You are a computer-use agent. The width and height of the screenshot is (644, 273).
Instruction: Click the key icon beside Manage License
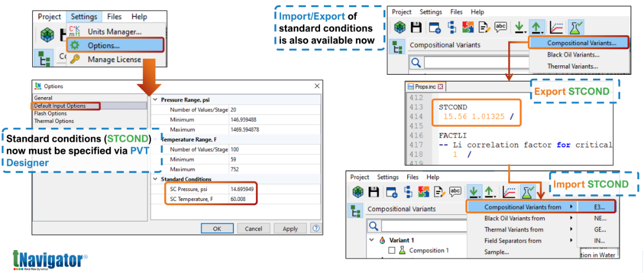click(x=74, y=60)
